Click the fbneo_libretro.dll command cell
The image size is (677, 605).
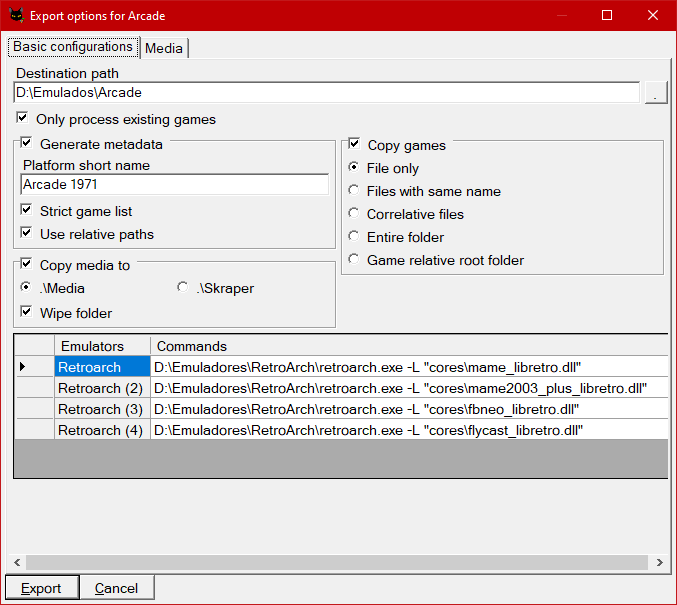pyautogui.click(x=409, y=409)
